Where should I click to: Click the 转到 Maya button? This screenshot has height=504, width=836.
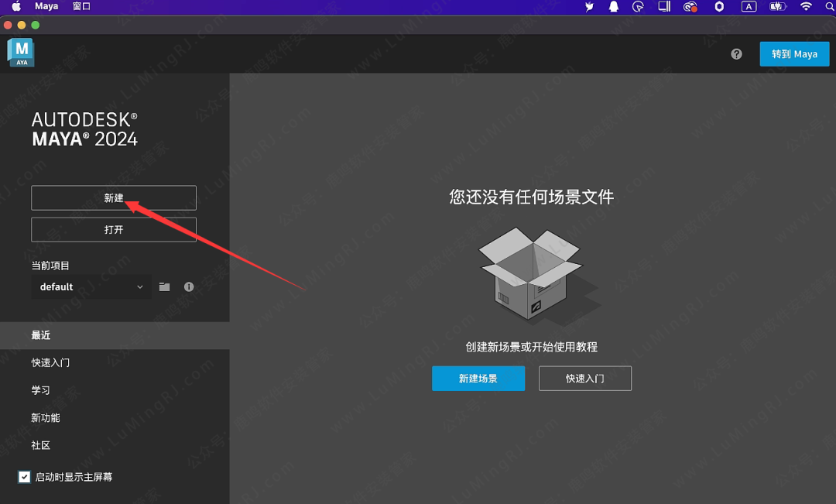pos(794,54)
